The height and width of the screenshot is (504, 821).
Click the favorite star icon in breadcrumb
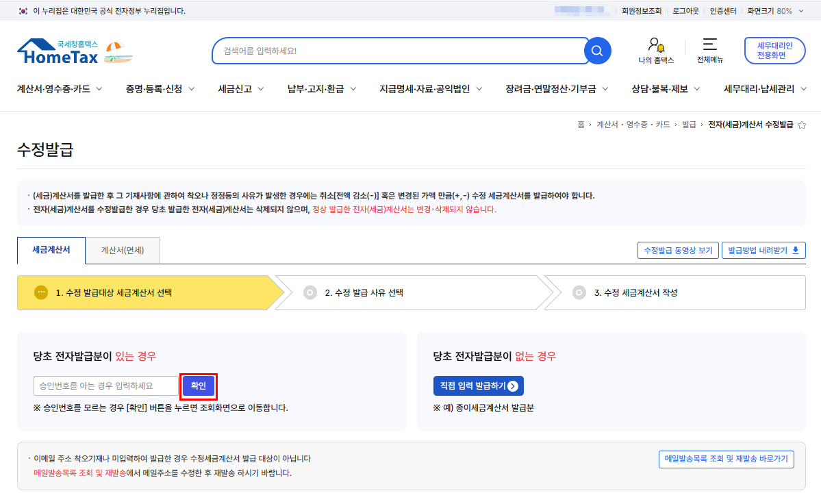pos(802,125)
